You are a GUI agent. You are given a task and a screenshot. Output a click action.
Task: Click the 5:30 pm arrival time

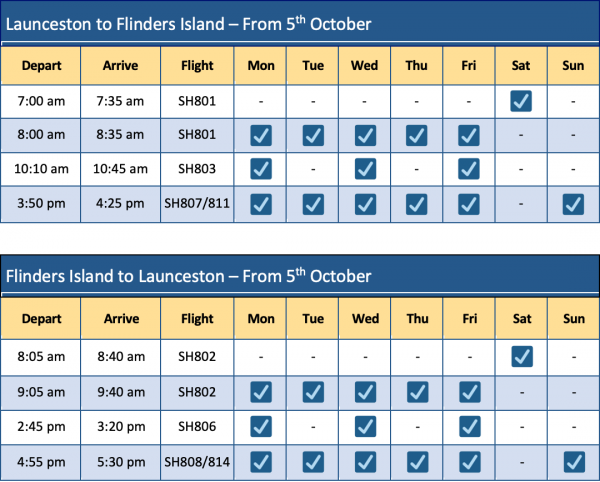(120, 459)
